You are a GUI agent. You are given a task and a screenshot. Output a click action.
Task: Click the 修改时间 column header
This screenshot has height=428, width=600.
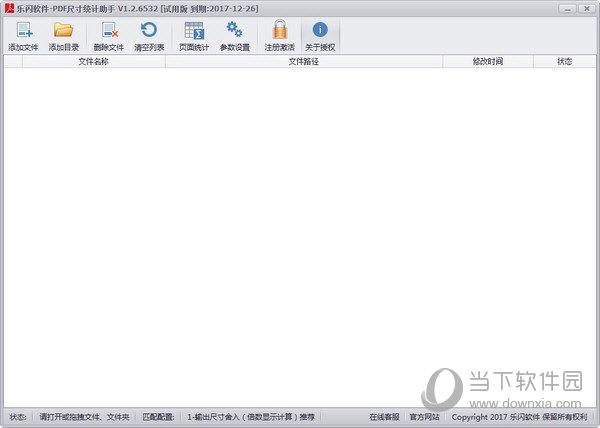[488, 62]
